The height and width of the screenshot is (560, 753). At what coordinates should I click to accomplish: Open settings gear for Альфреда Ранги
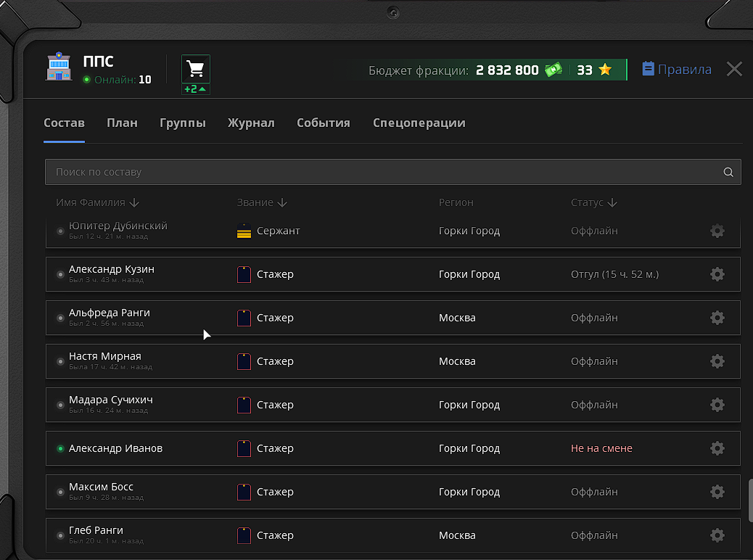pos(717,318)
